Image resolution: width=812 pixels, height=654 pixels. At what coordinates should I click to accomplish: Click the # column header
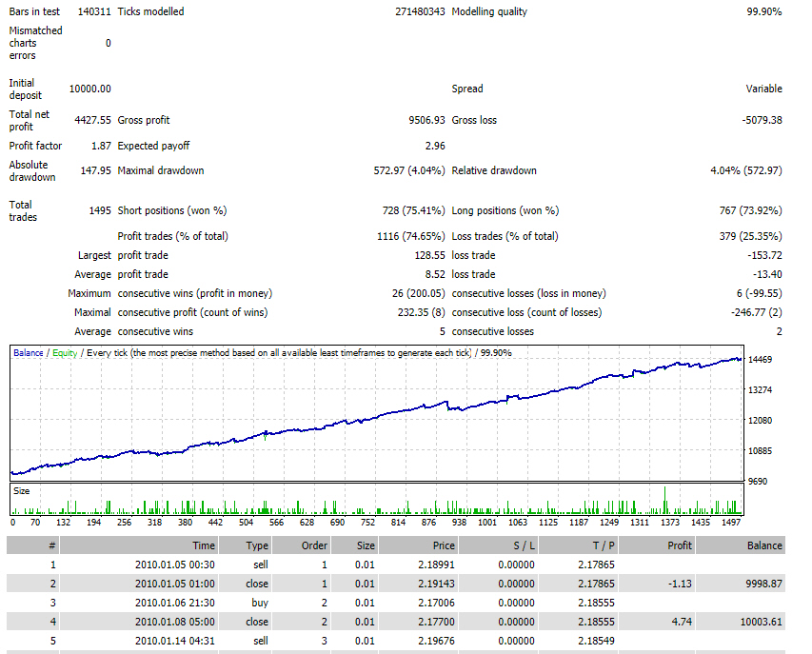coord(33,545)
